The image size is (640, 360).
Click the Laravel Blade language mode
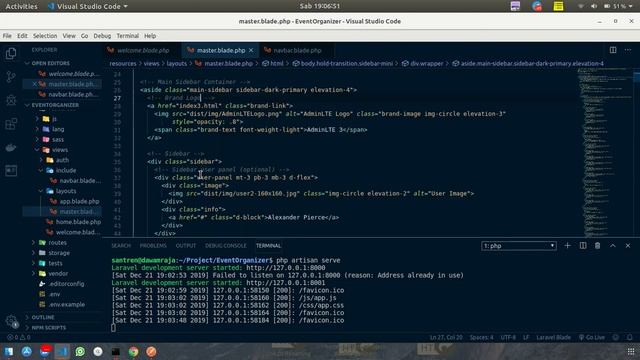(x=553, y=338)
